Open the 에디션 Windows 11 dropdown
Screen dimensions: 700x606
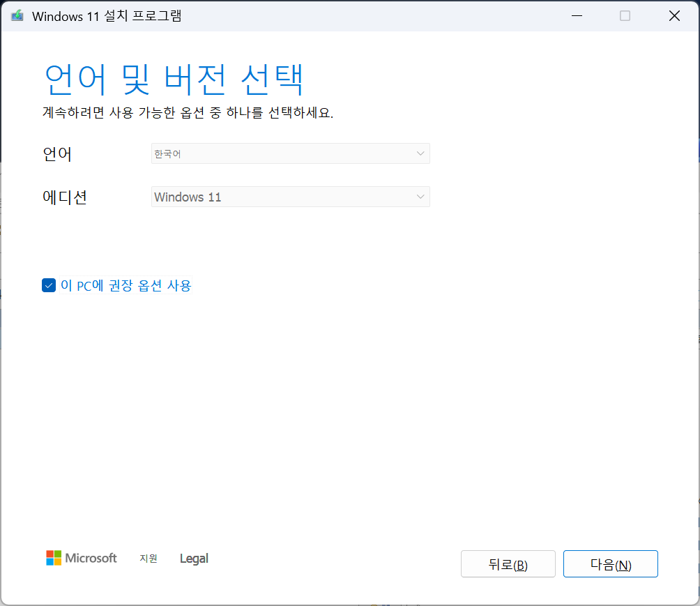pyautogui.click(x=290, y=197)
